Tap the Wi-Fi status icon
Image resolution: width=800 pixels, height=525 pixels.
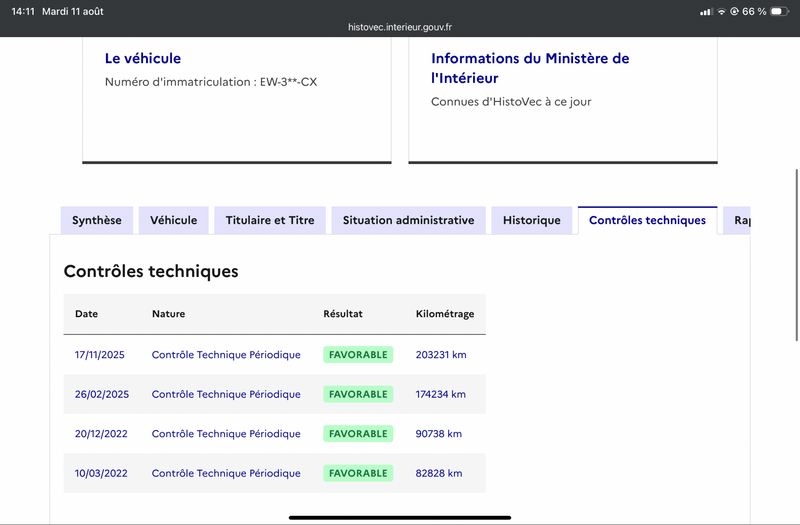[x=721, y=12]
